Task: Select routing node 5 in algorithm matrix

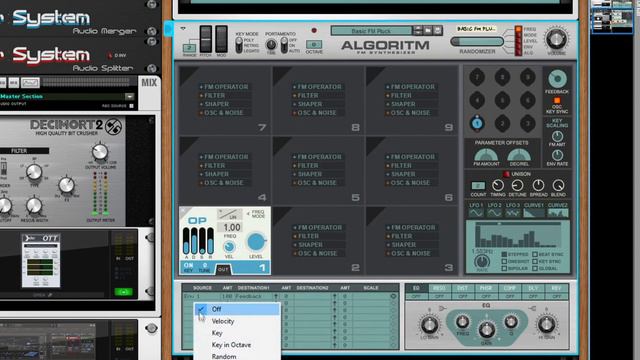Action: tap(502, 100)
